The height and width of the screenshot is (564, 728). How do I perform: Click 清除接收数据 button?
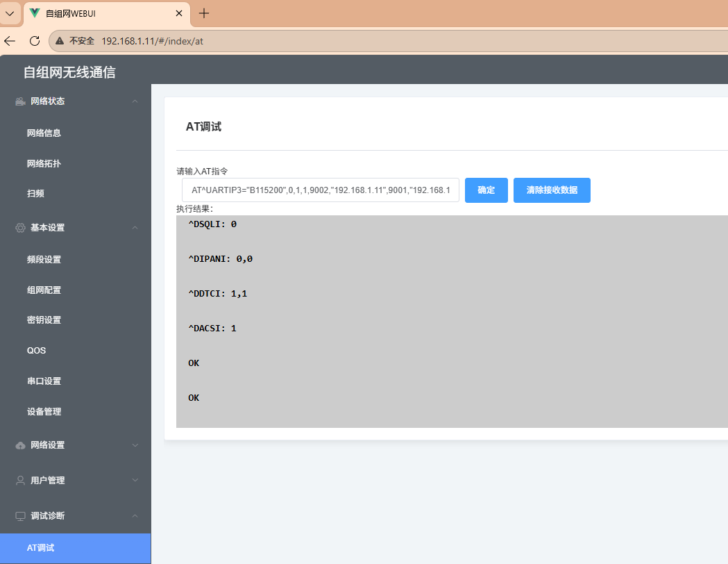(552, 190)
